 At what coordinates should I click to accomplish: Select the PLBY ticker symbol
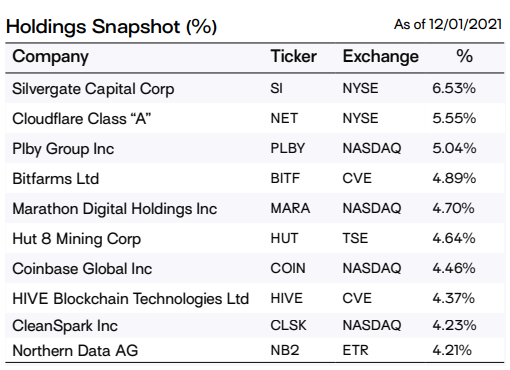(288, 148)
